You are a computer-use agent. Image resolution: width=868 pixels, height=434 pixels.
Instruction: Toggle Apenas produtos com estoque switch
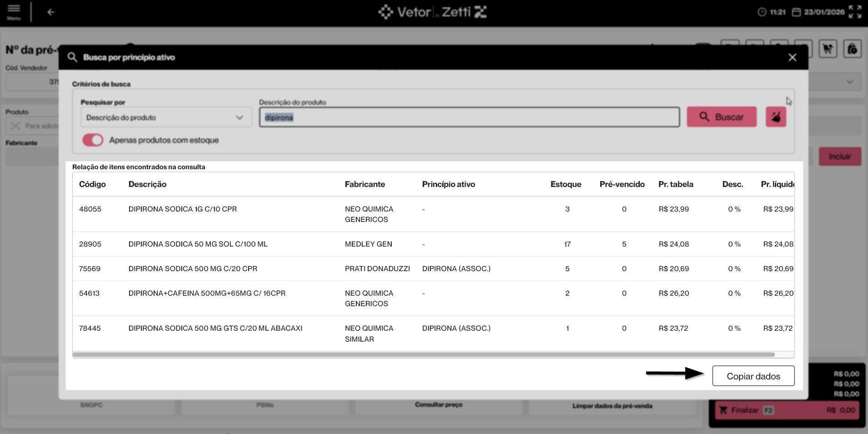tap(93, 140)
